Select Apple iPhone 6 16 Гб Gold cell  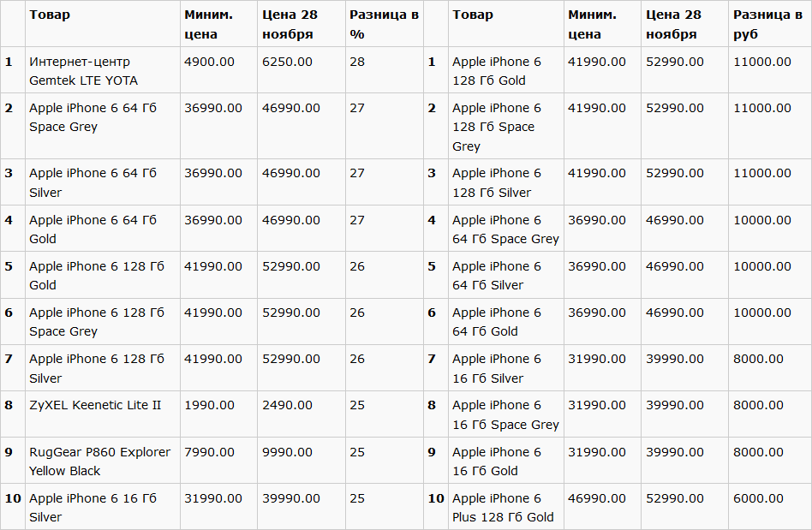(497, 462)
